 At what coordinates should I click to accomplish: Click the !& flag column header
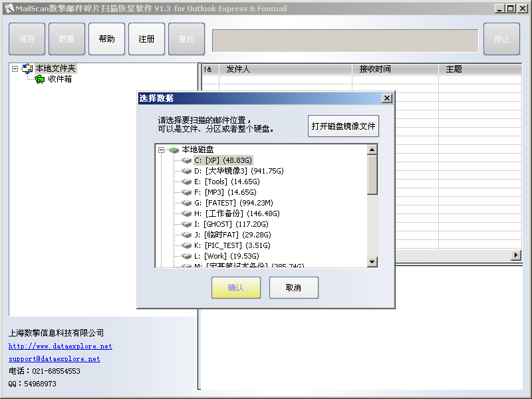[x=210, y=69]
